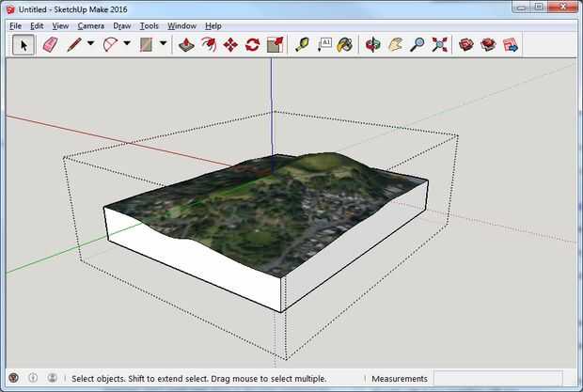The height and width of the screenshot is (392, 583).
Task: Select the Line pencil tool
Action: tap(74, 45)
